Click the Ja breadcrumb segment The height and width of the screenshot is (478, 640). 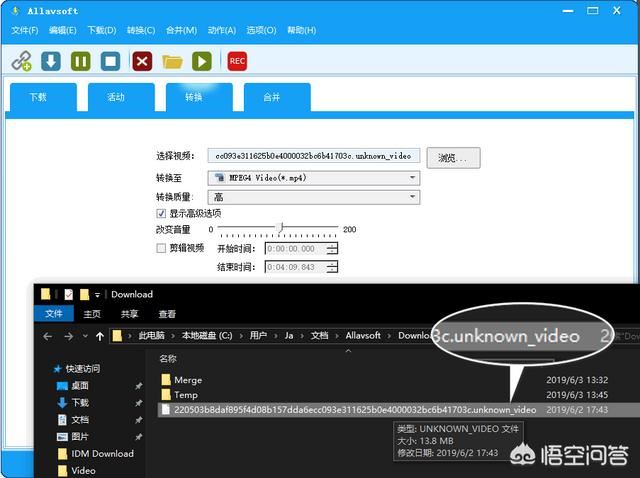[289, 336]
